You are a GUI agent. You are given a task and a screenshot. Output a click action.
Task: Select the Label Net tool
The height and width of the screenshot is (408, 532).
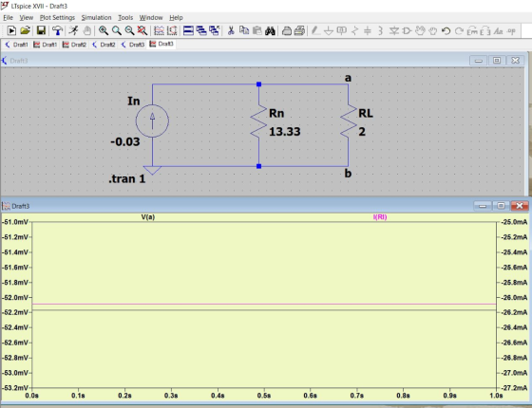tap(342, 30)
